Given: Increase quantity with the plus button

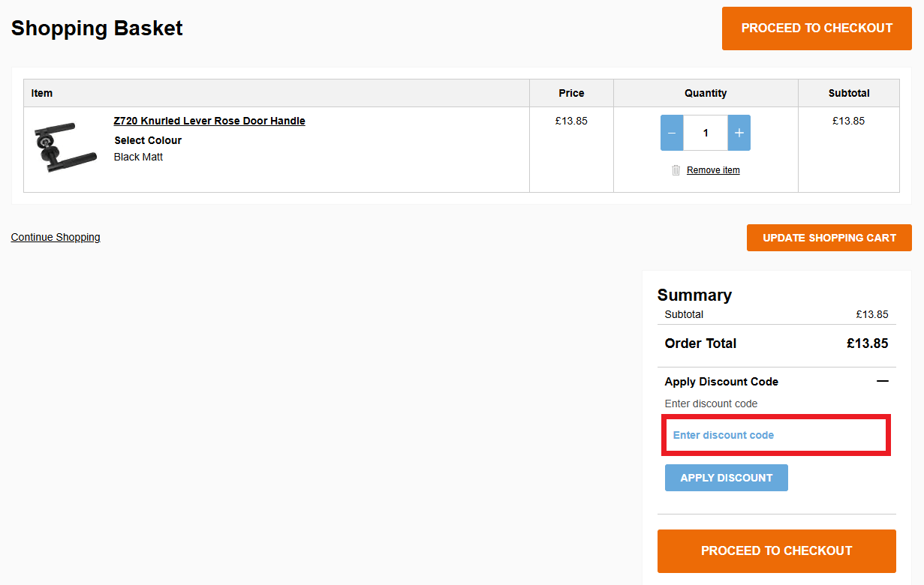Looking at the screenshot, I should pyautogui.click(x=739, y=133).
